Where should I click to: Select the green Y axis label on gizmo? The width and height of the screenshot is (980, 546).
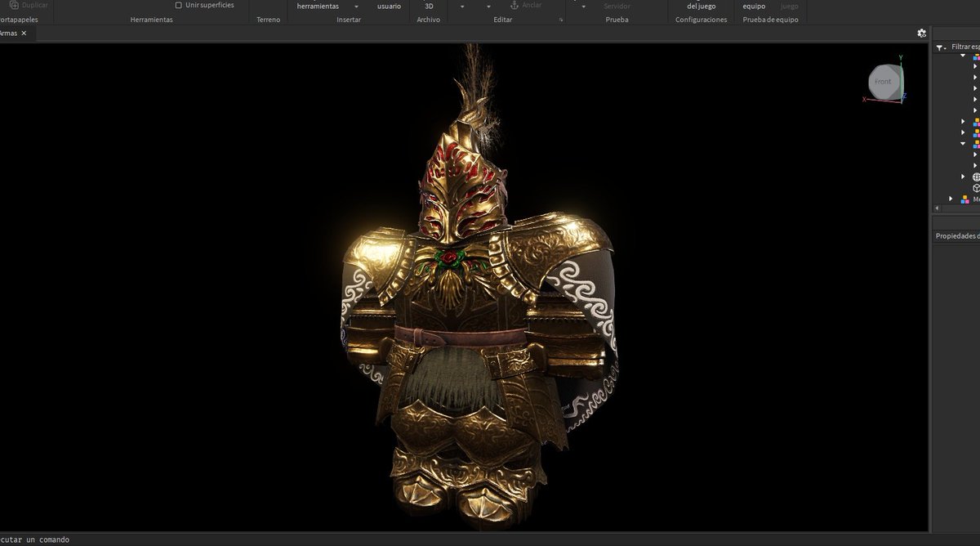pyautogui.click(x=900, y=58)
